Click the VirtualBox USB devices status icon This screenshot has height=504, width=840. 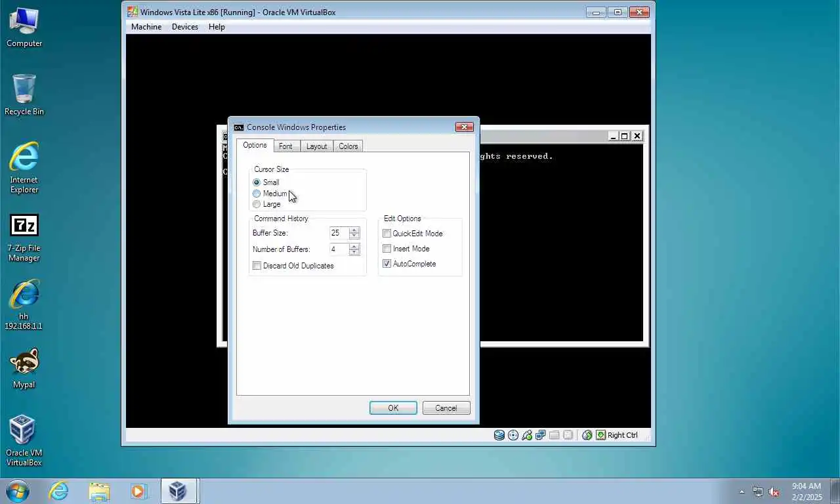[527, 435]
